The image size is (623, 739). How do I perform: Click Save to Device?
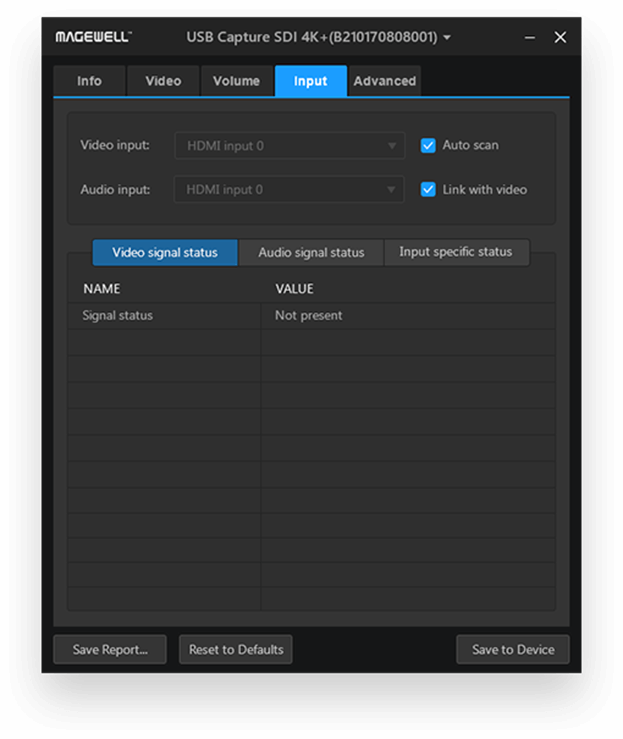coord(513,649)
